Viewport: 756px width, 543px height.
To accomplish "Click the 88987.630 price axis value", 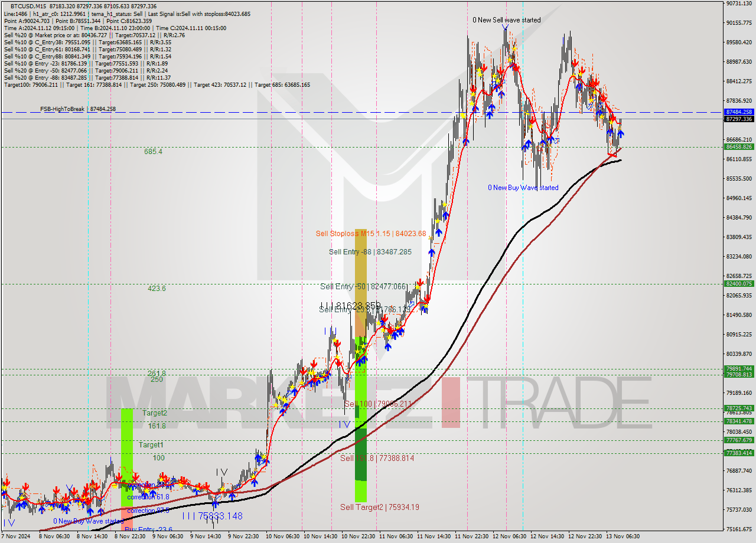I will click(739, 62).
